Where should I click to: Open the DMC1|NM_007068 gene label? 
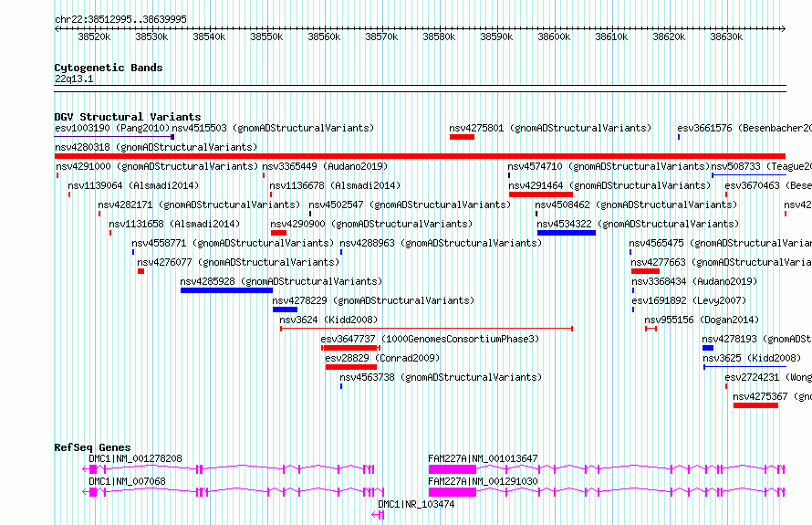click(128, 481)
